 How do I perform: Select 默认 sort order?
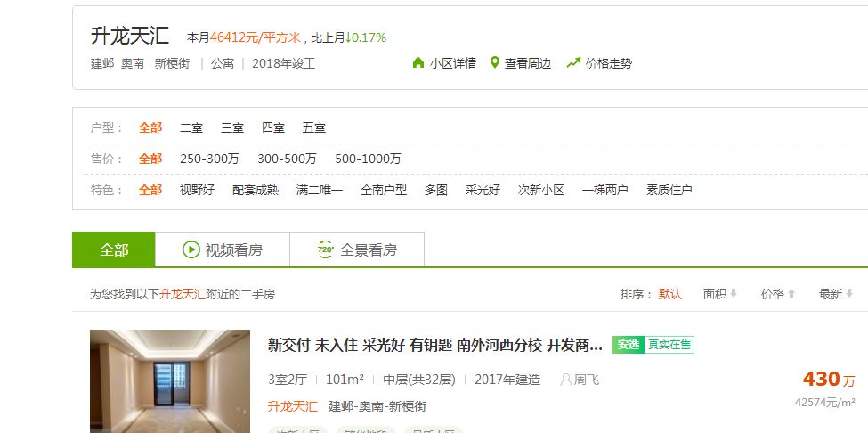tap(669, 294)
